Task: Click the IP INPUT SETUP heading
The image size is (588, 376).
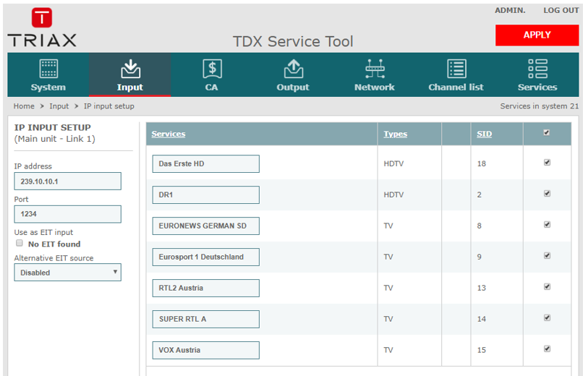Action: (53, 127)
